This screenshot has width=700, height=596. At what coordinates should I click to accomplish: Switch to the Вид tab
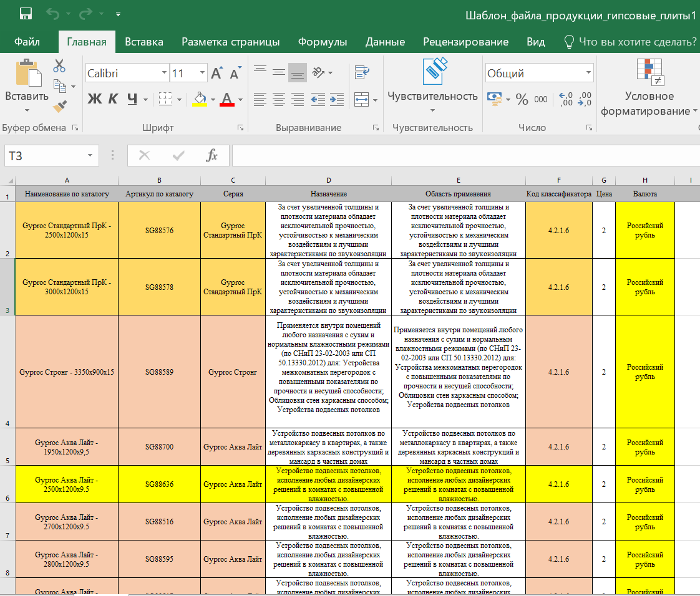tap(535, 42)
